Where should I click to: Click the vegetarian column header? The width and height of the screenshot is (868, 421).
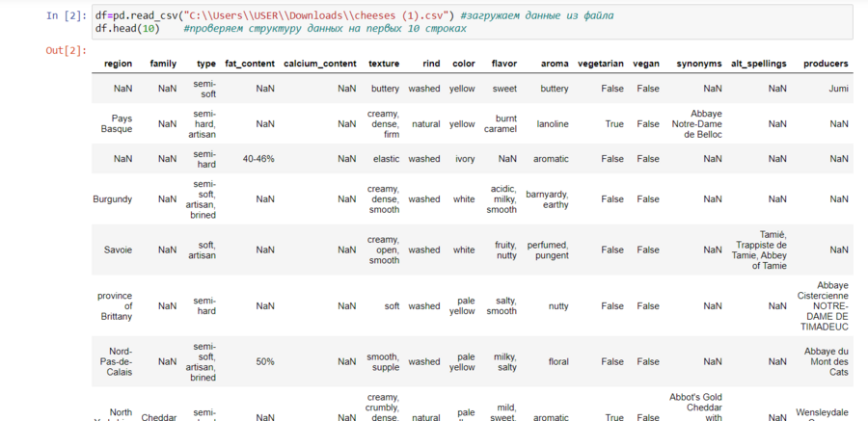[x=600, y=64]
